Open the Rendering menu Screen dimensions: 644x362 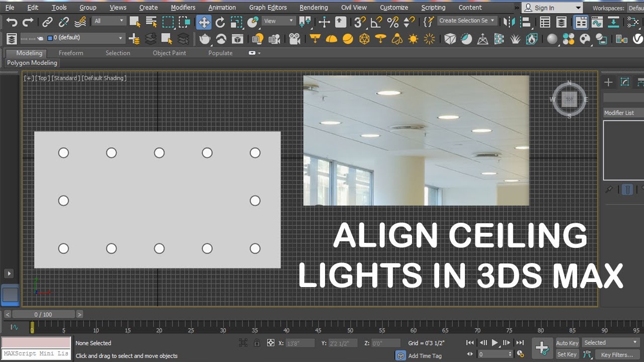tap(313, 8)
